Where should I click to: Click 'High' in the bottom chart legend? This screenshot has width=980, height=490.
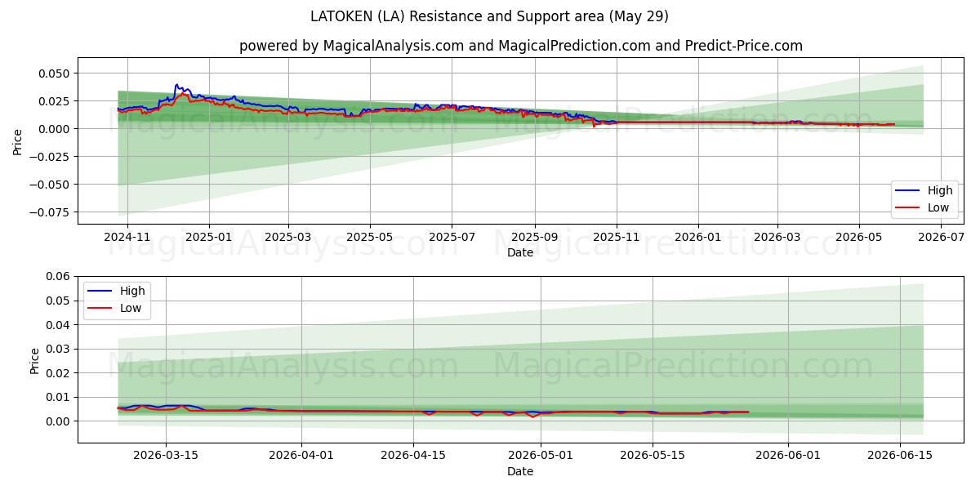pos(132,291)
